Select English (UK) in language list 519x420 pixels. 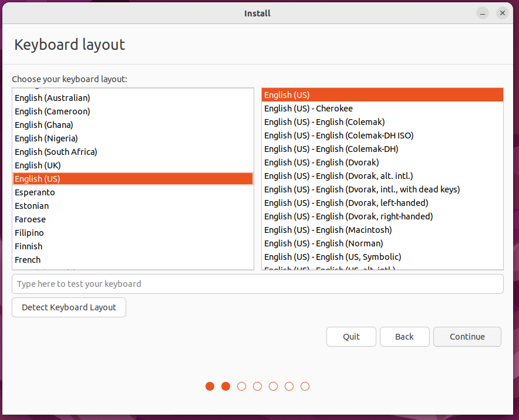click(38, 165)
